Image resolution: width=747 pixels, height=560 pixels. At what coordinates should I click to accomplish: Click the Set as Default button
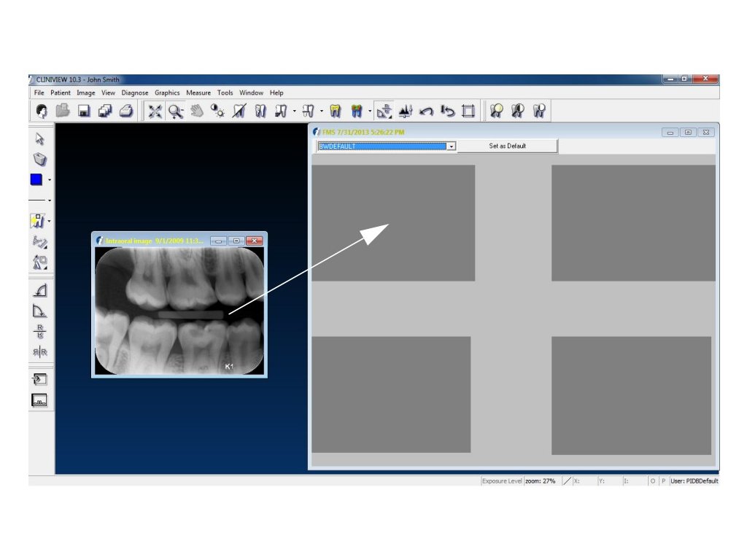pos(507,146)
